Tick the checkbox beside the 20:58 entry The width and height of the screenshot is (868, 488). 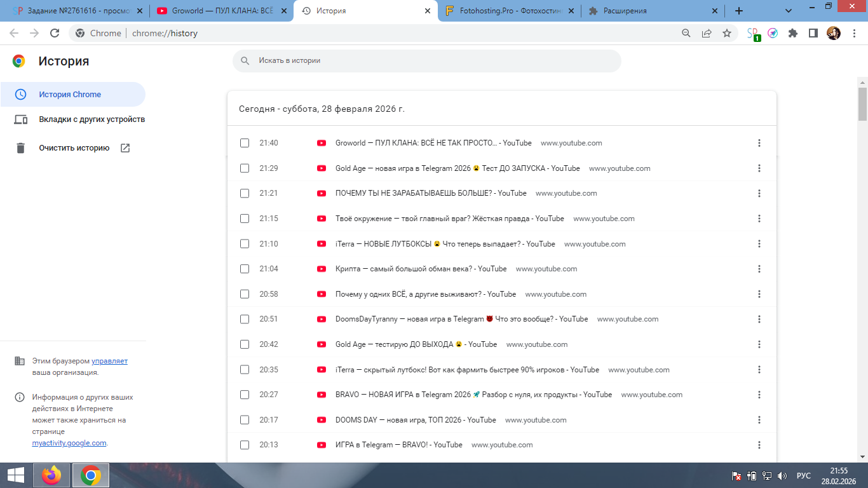pos(245,294)
